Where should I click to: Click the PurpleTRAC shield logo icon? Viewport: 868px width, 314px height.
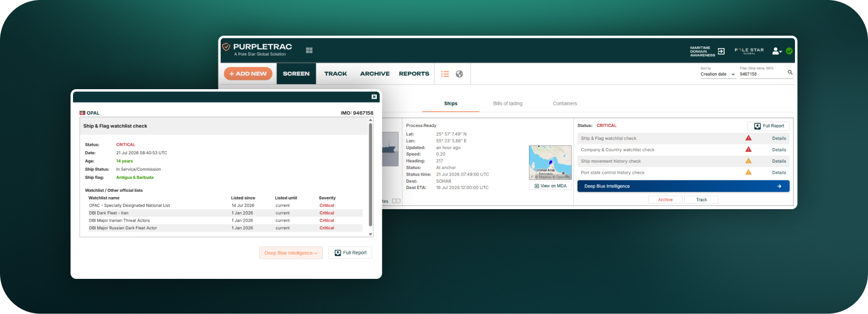coord(226,47)
